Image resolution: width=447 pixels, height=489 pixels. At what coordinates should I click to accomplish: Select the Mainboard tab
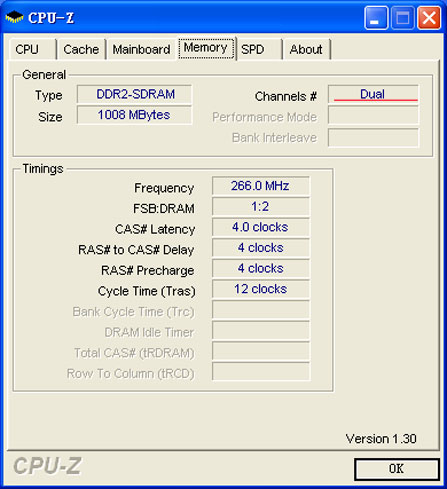tap(141, 49)
